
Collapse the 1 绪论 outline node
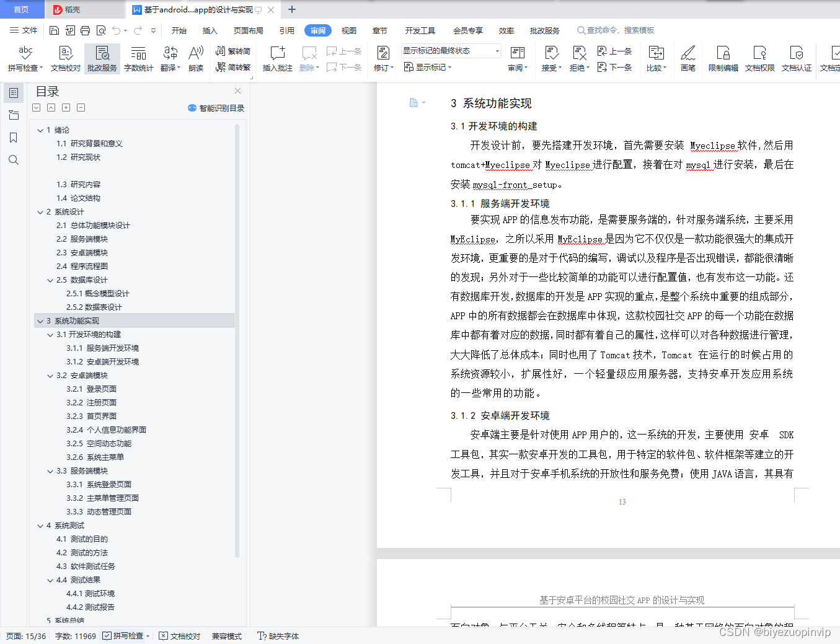(40, 130)
